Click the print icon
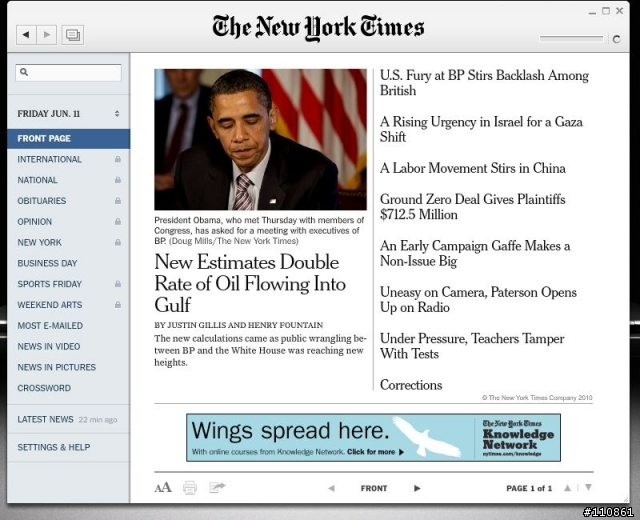Image resolution: width=640 pixels, height=520 pixels. click(x=190, y=487)
